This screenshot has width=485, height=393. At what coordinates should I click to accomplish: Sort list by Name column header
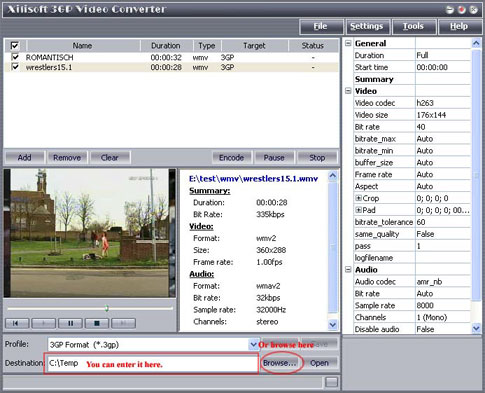[x=83, y=46]
